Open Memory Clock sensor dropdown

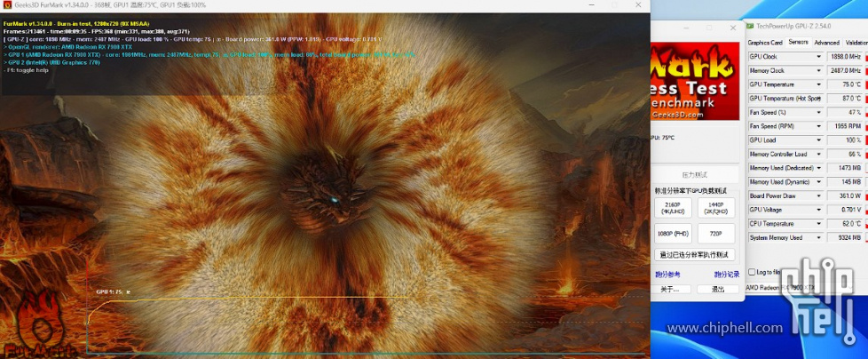point(818,70)
